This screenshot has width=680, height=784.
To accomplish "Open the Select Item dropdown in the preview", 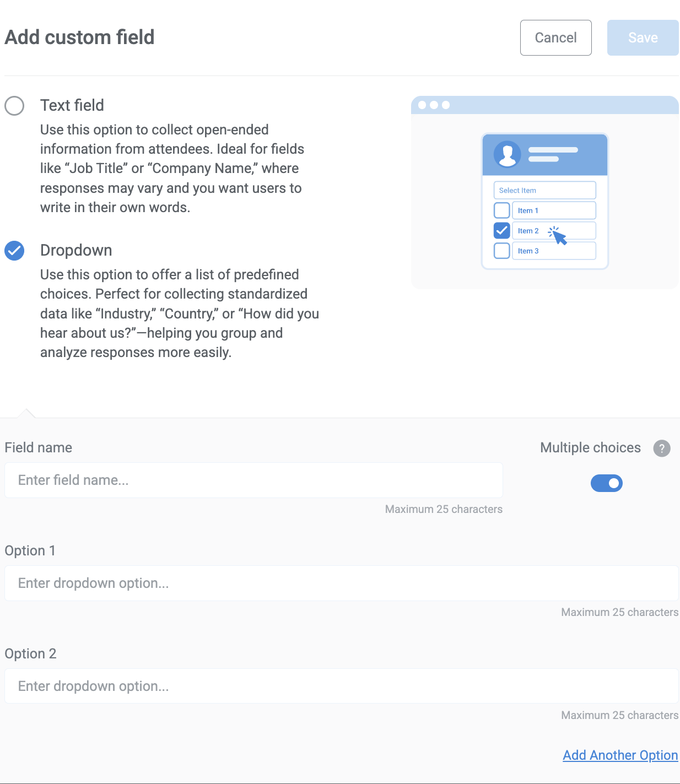I will tap(544, 190).
